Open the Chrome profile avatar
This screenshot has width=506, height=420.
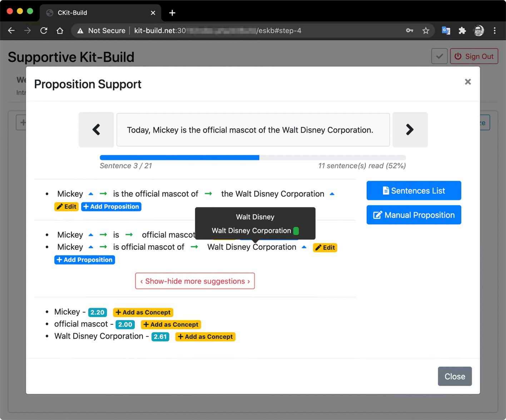point(479,31)
